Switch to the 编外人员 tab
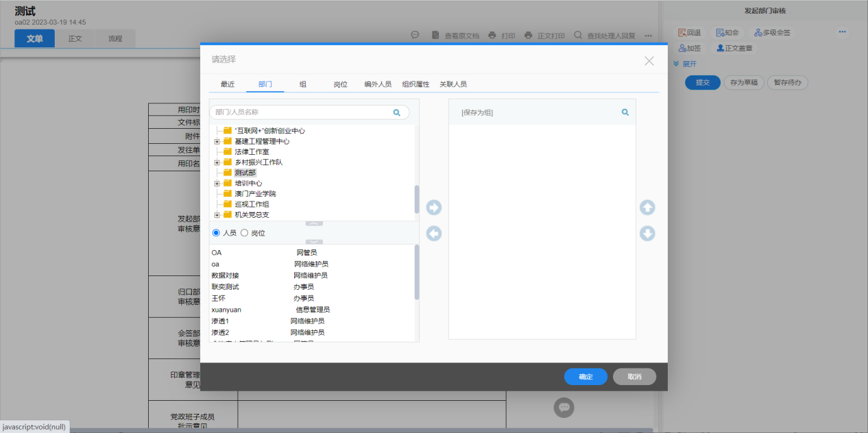 tap(378, 84)
